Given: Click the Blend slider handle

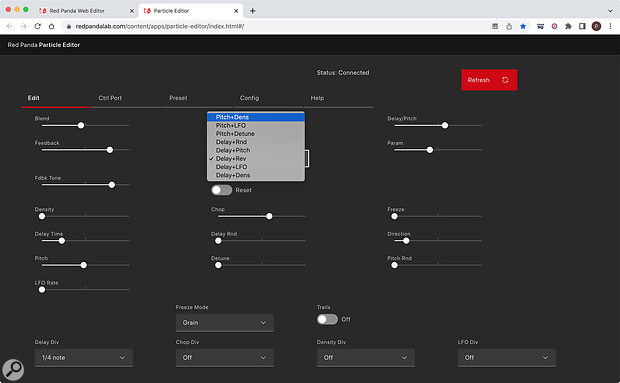Looking at the screenshot, I should tap(81, 125).
